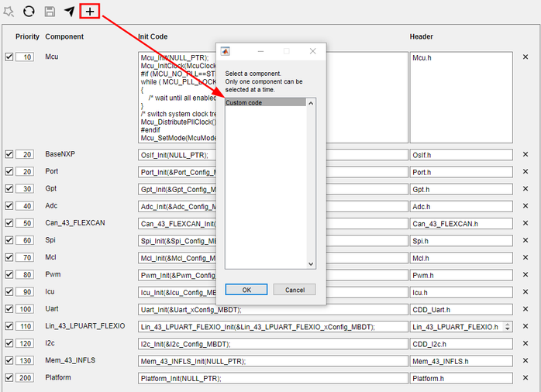Remove the Uart component row
The width and height of the screenshot is (541, 392).
pos(525,309)
